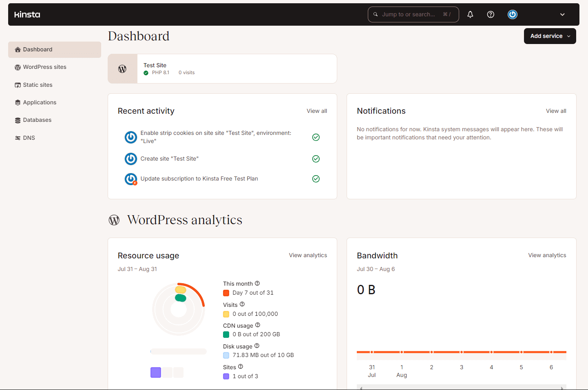Click the Disk usage info icon

click(257, 346)
